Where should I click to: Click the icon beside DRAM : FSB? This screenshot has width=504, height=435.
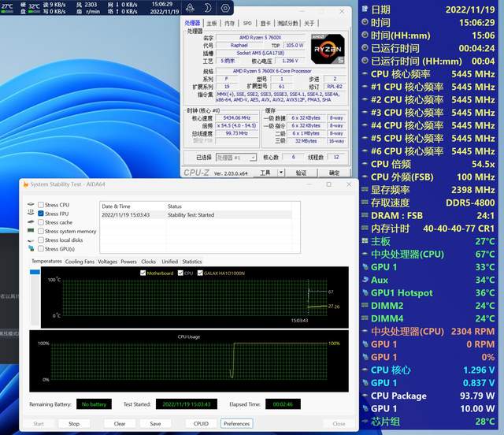[x=365, y=215]
